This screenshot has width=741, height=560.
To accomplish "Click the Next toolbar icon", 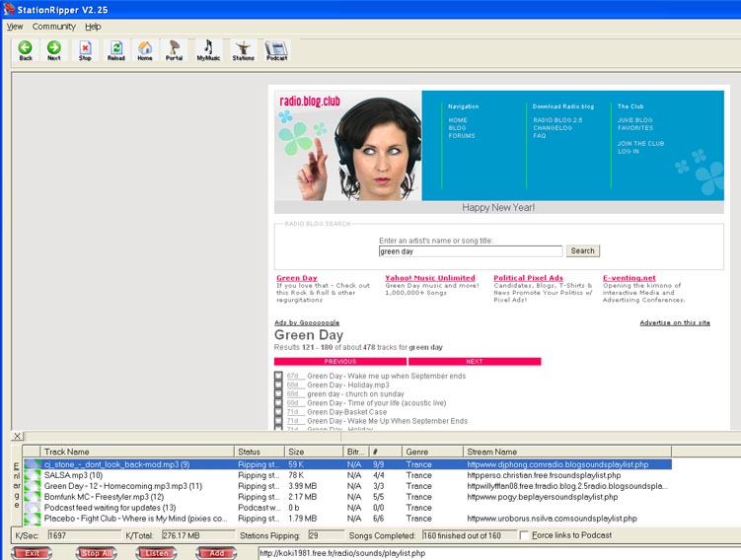I will 54,50.
